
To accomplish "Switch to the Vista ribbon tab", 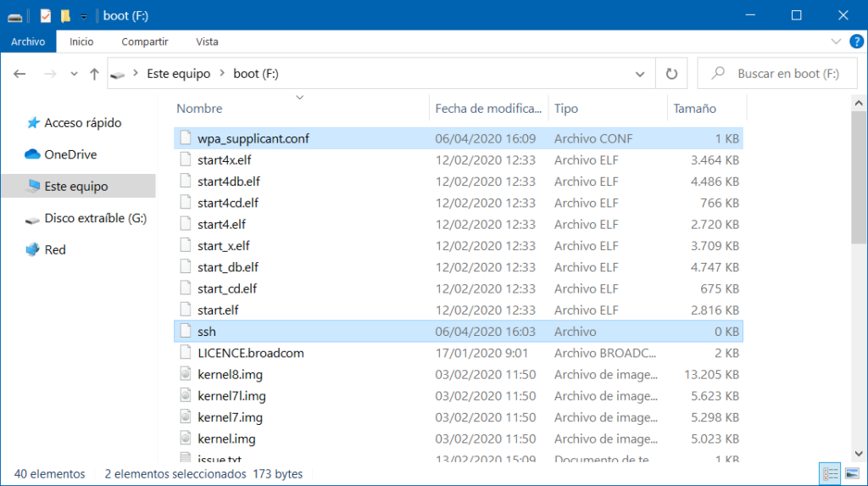I will tap(207, 42).
